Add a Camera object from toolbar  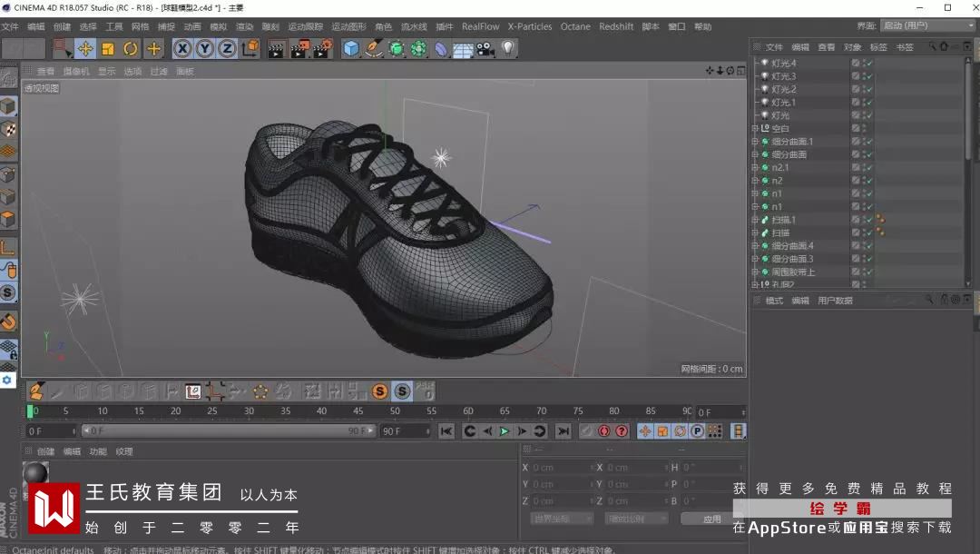click(x=485, y=49)
